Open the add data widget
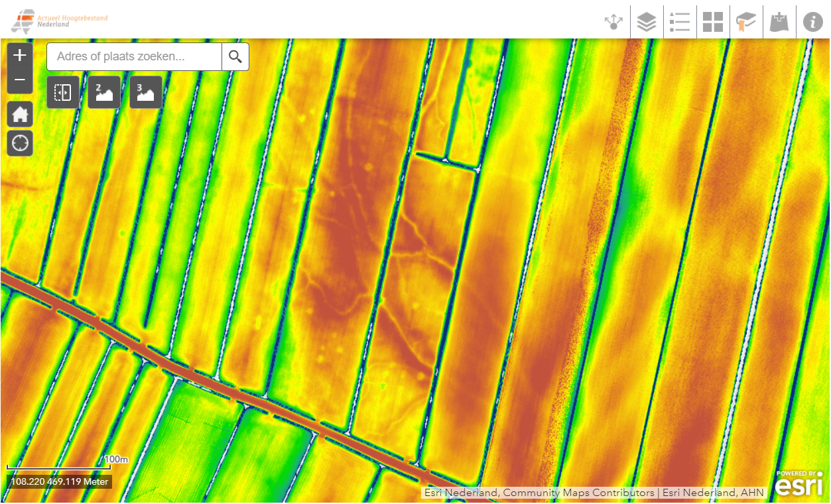The image size is (831, 504). [x=779, y=22]
